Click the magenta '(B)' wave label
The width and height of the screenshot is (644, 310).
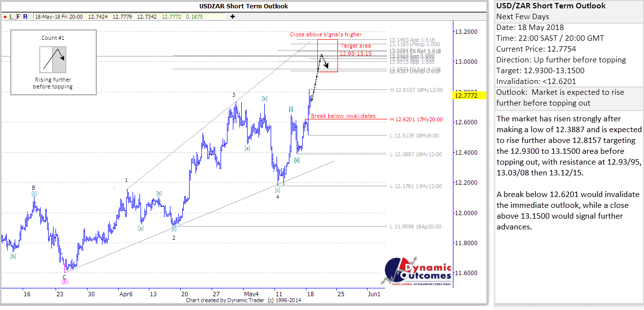coord(65,282)
